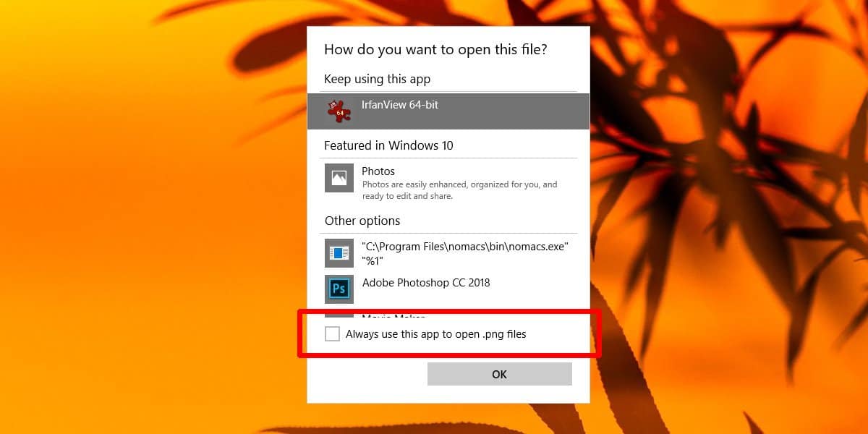Screen dimensions: 868x434
Task: Pick the Adobe Photoshop Ps icon
Action: tap(339, 289)
